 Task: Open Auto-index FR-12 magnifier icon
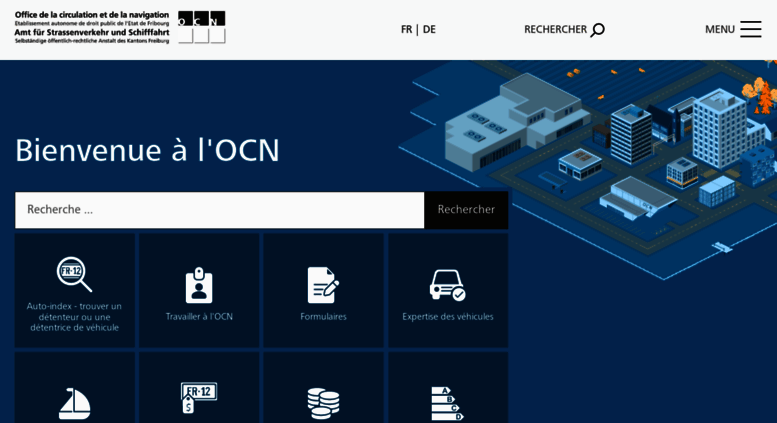pyautogui.click(x=74, y=274)
